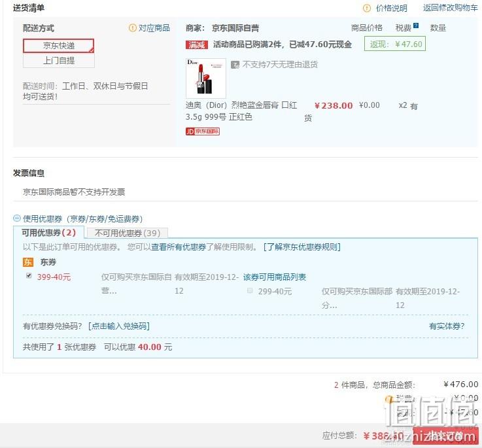Image resolution: width=482 pixels, height=448 pixels.
Task: Open the 对应商品 link
Action: point(154,28)
